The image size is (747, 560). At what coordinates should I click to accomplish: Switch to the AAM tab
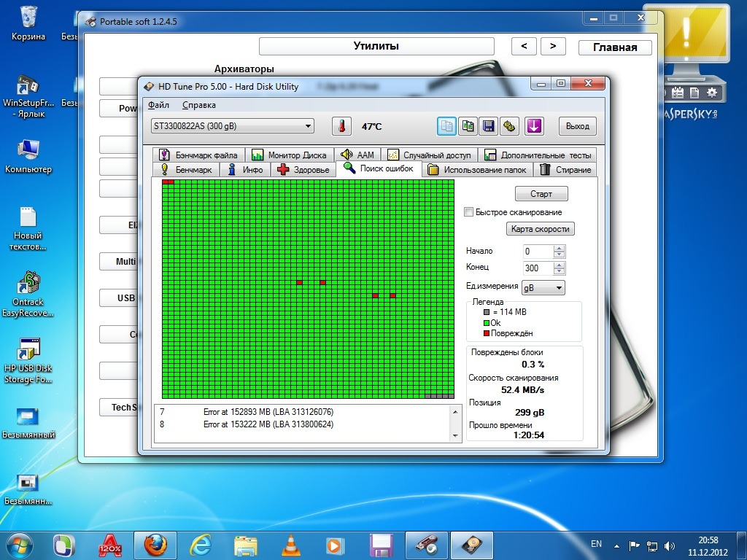click(357, 155)
